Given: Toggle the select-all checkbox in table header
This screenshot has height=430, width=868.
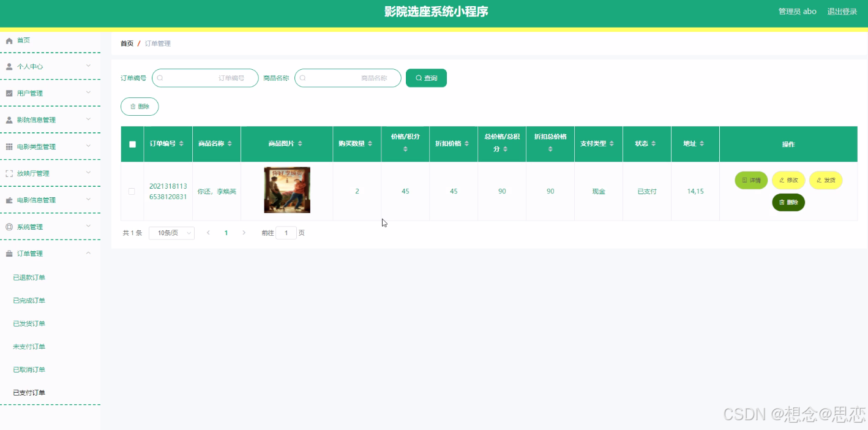Looking at the screenshot, I should pyautogui.click(x=132, y=145).
